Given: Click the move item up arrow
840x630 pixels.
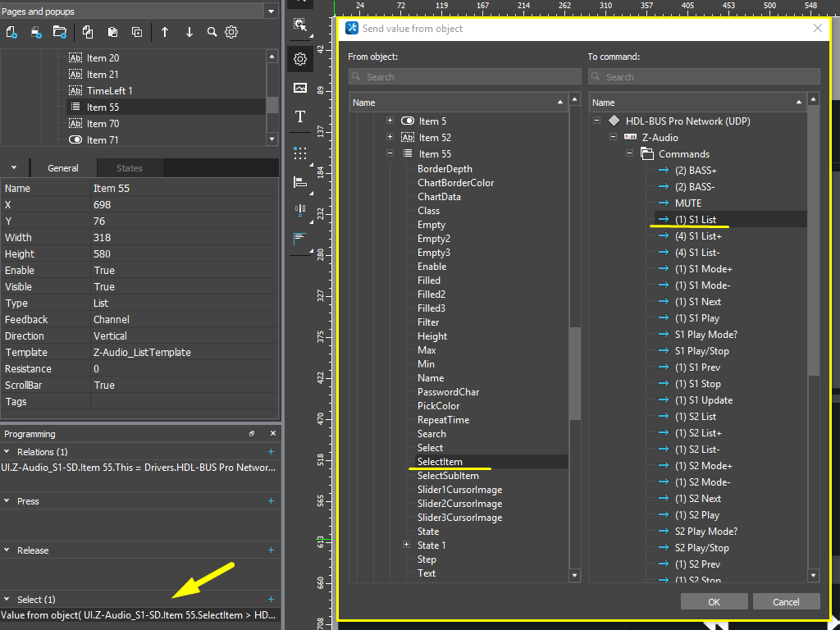Looking at the screenshot, I should point(165,32).
